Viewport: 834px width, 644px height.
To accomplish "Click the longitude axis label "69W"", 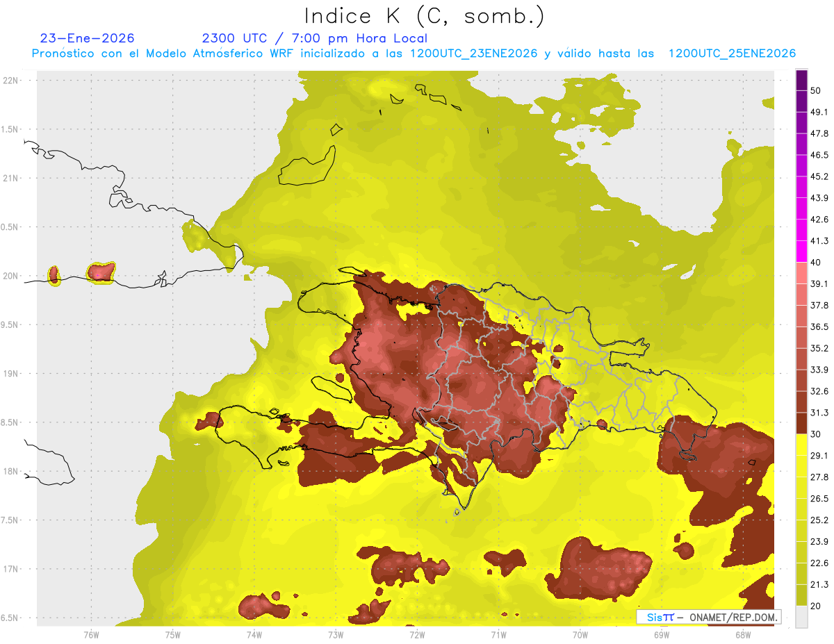I will pyautogui.click(x=662, y=635).
